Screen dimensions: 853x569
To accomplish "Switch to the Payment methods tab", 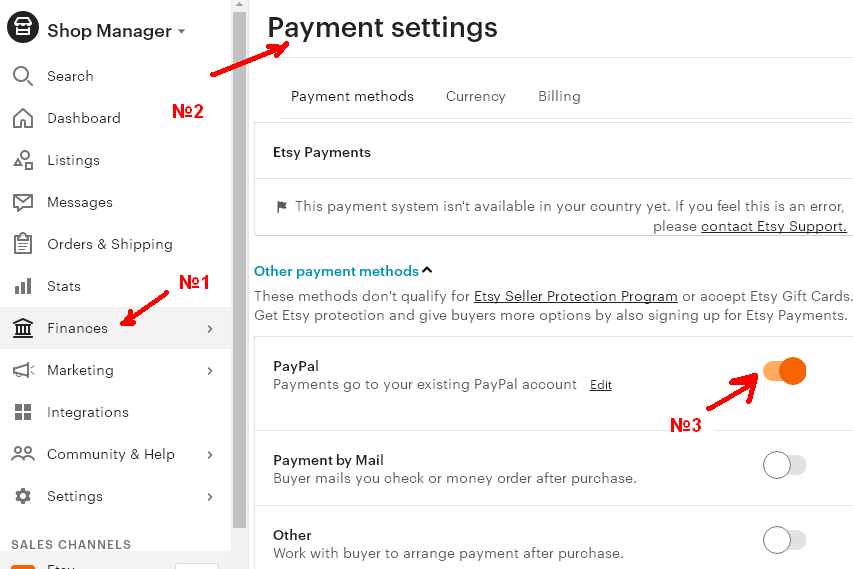I will (x=352, y=96).
